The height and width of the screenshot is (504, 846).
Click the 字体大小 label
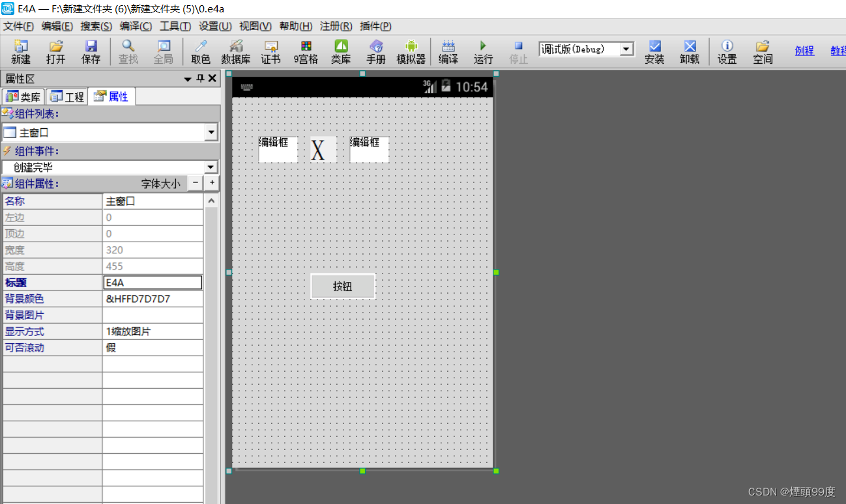tap(161, 184)
